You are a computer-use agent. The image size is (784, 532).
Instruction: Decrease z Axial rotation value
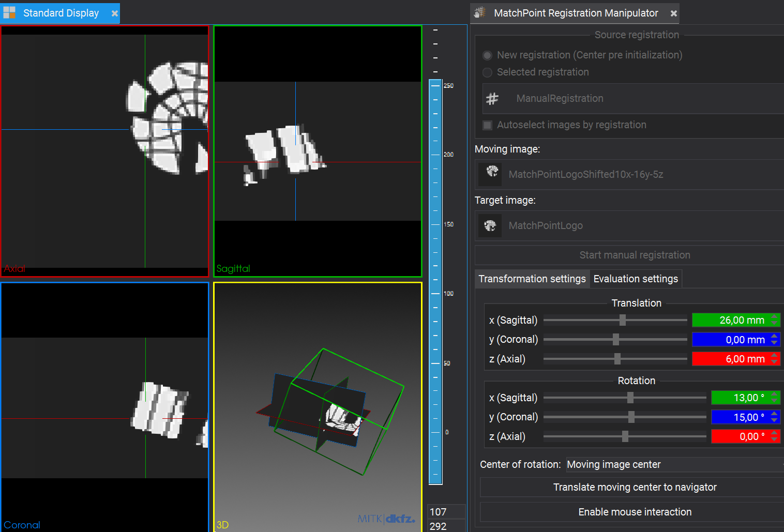pos(774,439)
